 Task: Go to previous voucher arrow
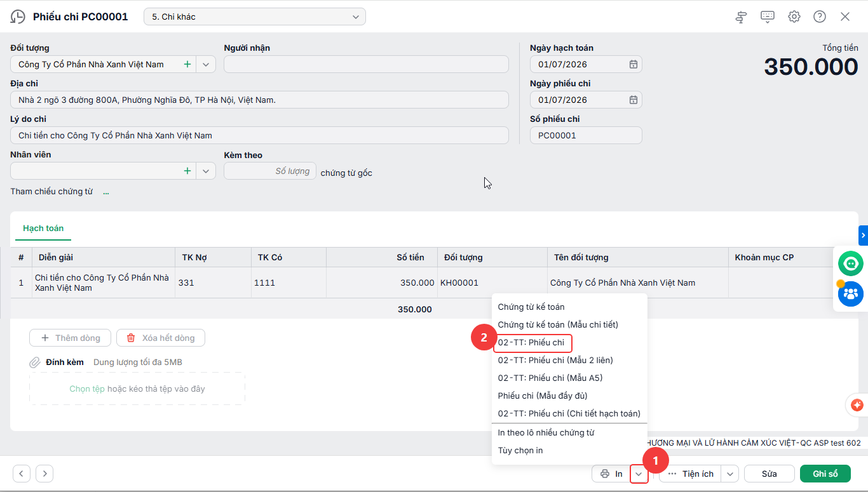click(x=22, y=474)
